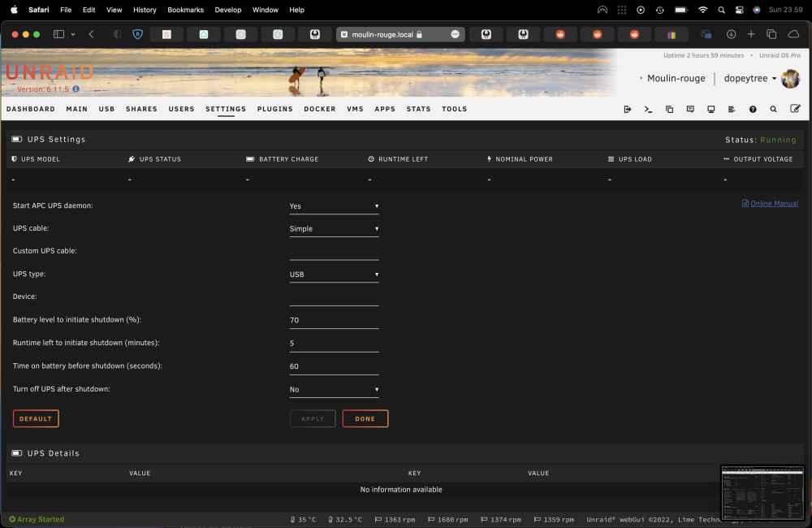Click the Device input field

[334, 298]
